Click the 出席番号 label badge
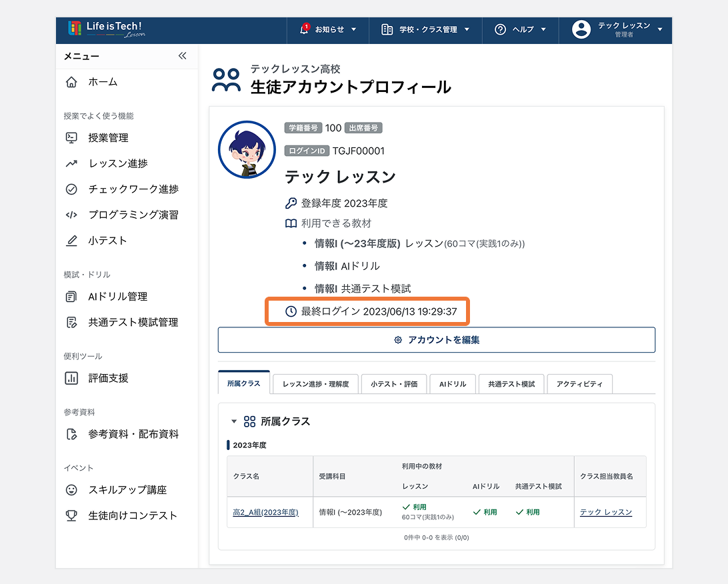The height and width of the screenshot is (584, 728). pyautogui.click(x=363, y=127)
